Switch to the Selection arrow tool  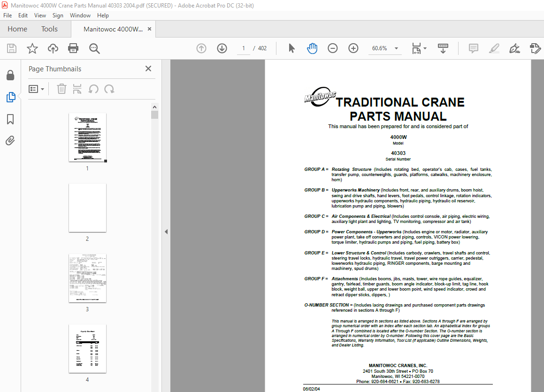(291, 48)
